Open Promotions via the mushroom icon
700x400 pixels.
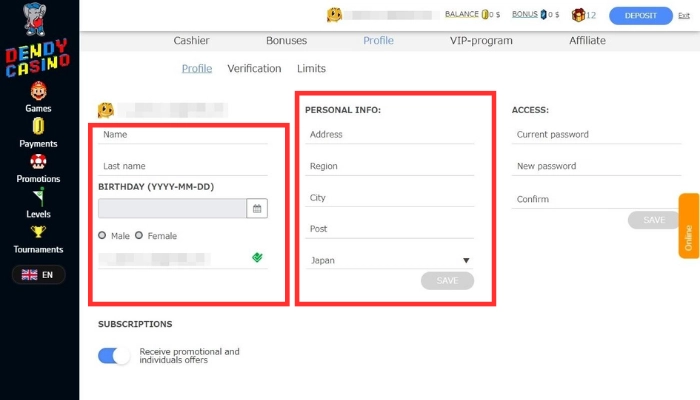[x=38, y=161]
